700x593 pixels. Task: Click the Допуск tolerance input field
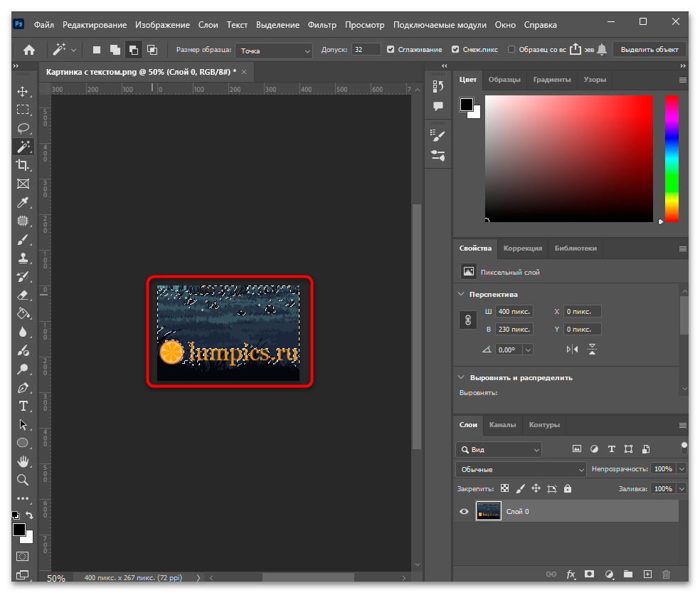[366, 50]
